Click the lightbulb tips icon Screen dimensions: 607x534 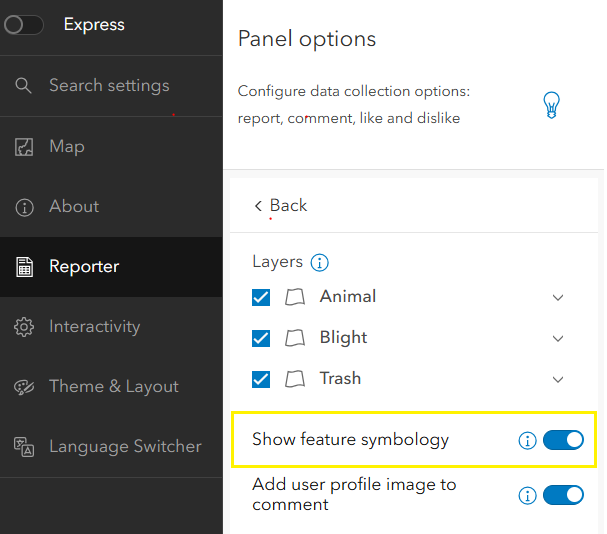551,105
